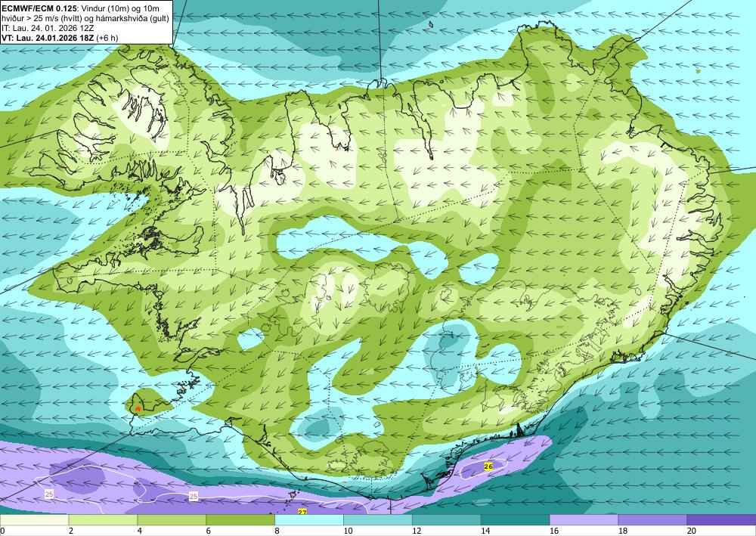Choose the 14–16 m/s dark teal legend swatch
Image resolution: width=756 pixels, height=536 pixels.
[x=515, y=520]
